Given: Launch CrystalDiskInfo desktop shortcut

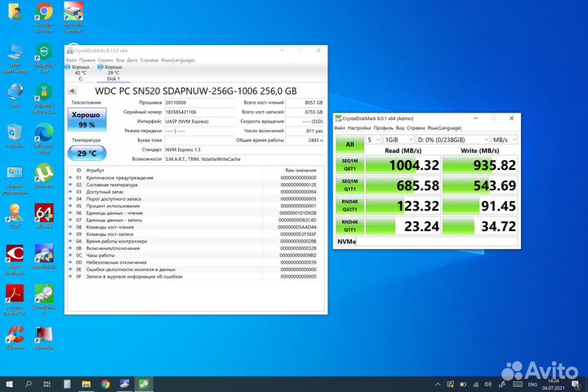Looking at the screenshot, I should click(x=44, y=257).
